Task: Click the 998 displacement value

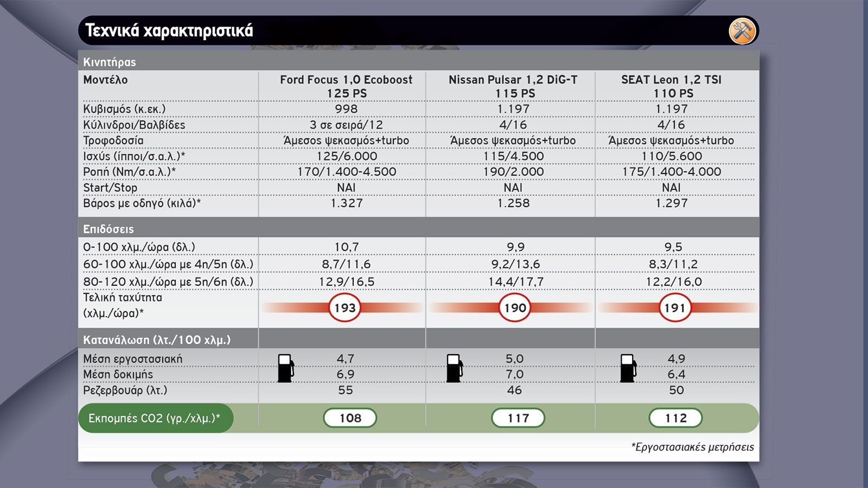Action: [346, 109]
